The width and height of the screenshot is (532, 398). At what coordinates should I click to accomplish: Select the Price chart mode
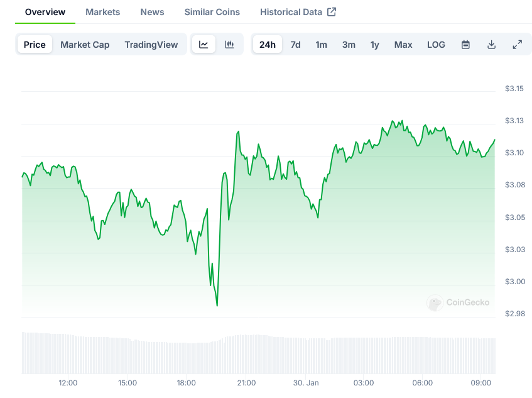[35, 45]
